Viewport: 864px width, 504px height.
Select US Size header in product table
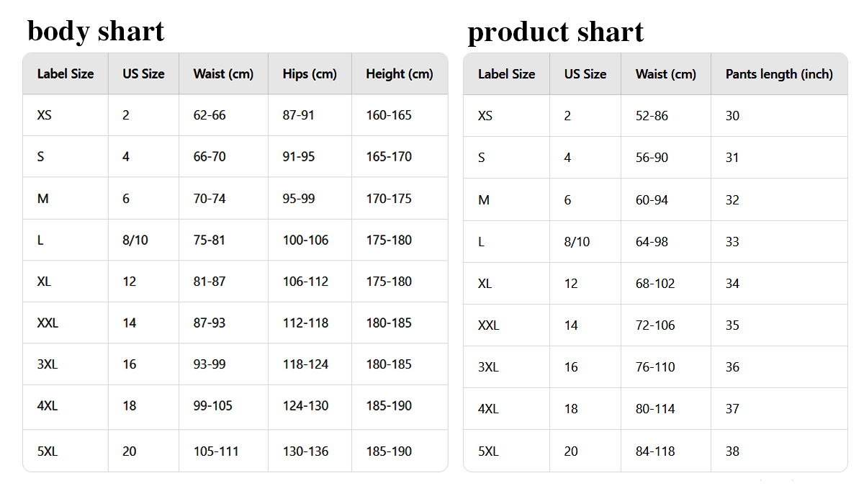(585, 73)
